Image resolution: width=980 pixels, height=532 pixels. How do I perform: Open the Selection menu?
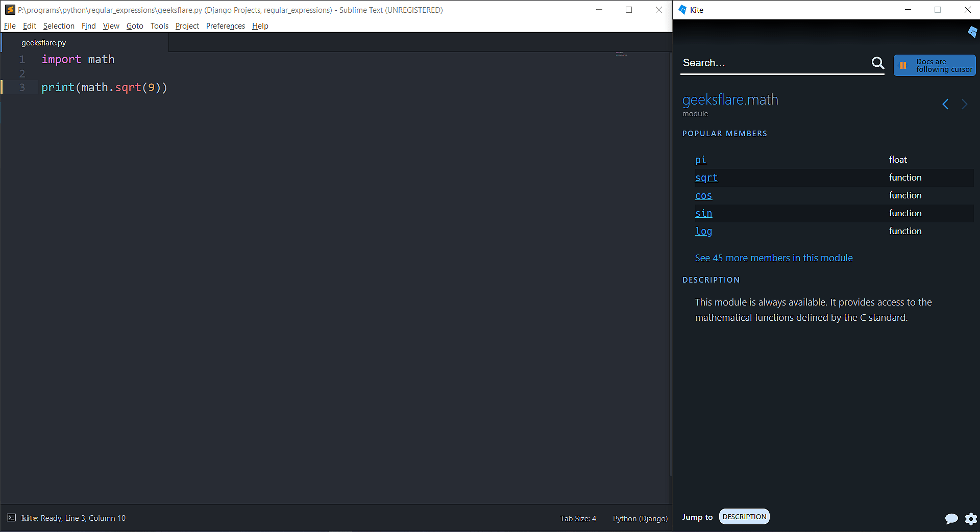tap(59, 26)
